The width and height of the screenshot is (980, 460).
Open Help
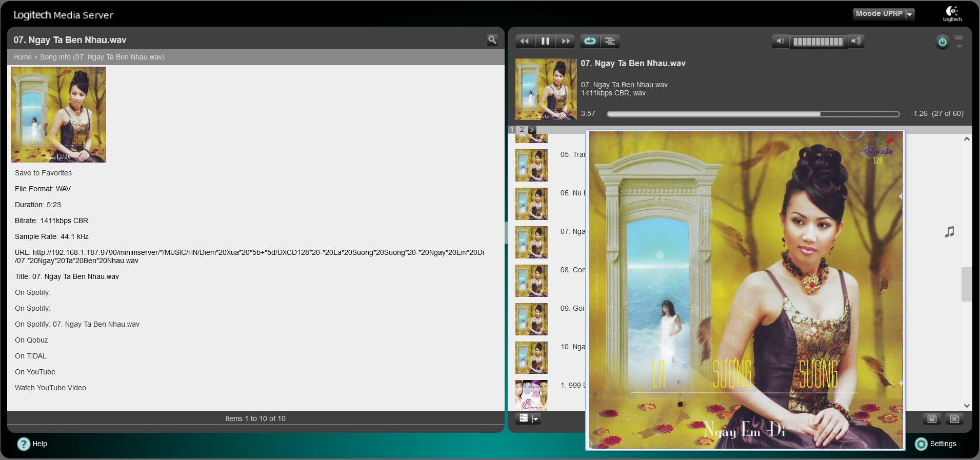(x=32, y=444)
